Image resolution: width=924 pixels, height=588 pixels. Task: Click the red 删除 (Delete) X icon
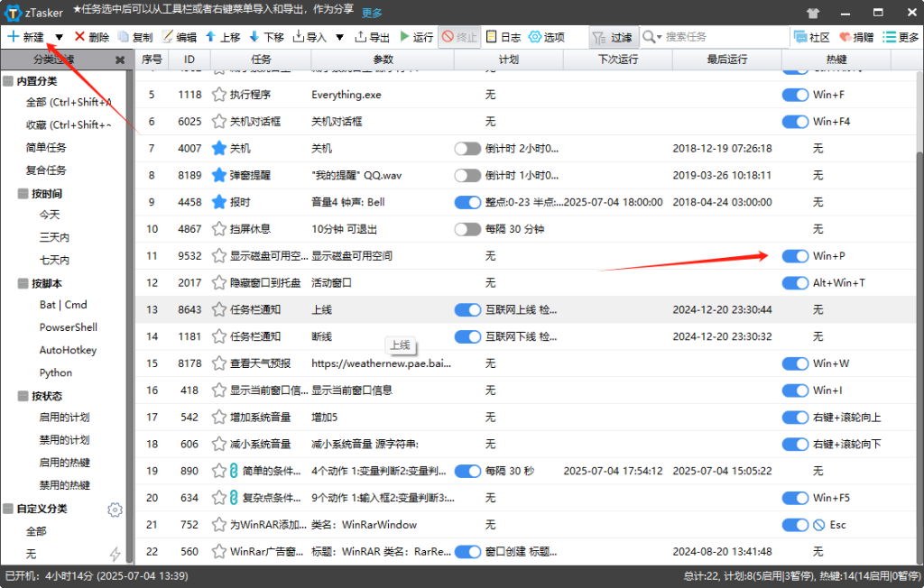80,37
